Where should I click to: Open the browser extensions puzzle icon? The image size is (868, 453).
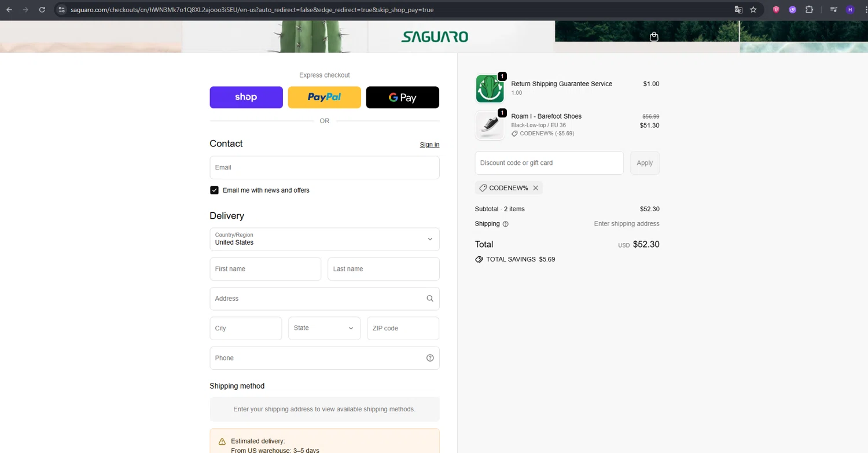click(x=809, y=10)
